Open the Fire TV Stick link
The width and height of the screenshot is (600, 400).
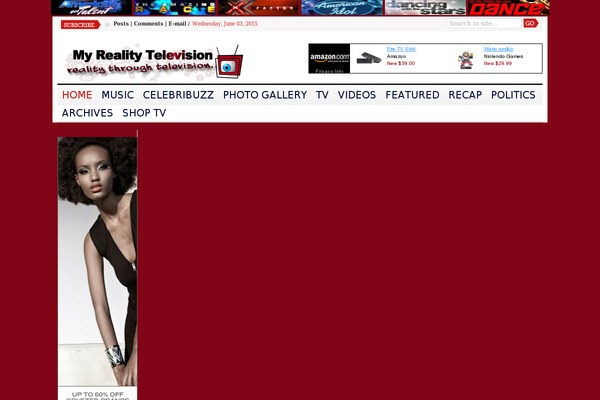point(401,49)
